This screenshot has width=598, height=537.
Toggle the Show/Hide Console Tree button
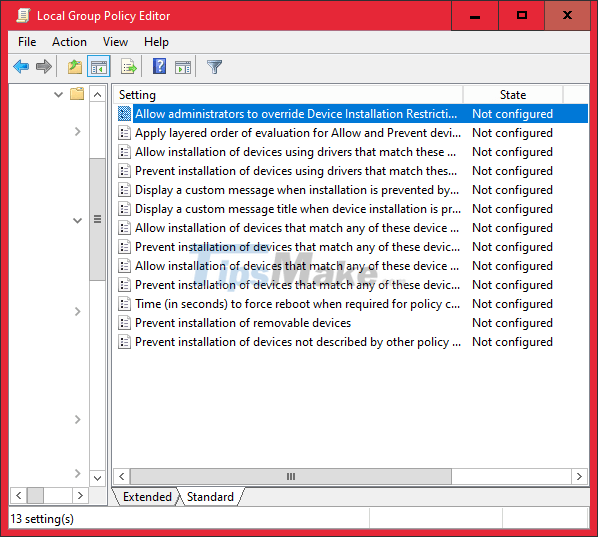tap(98, 66)
